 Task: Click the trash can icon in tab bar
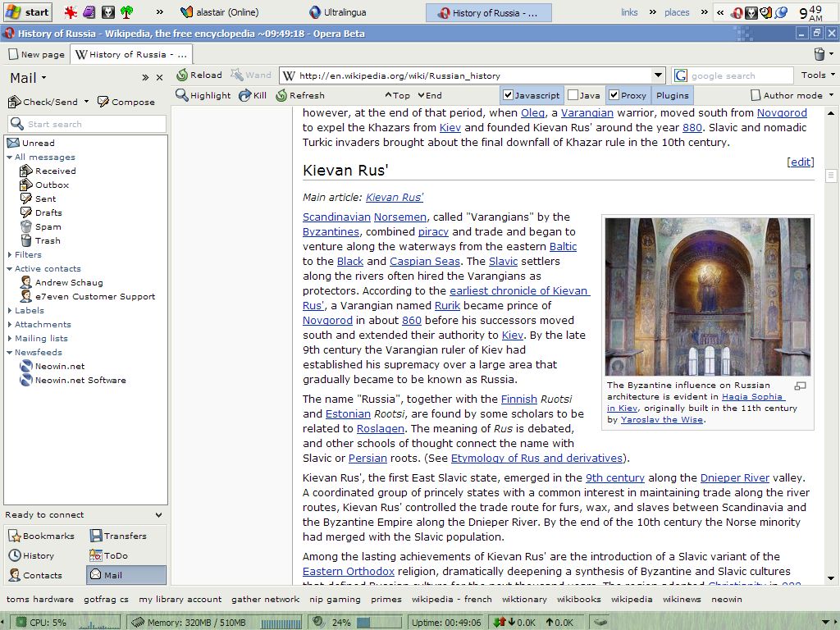click(x=819, y=54)
